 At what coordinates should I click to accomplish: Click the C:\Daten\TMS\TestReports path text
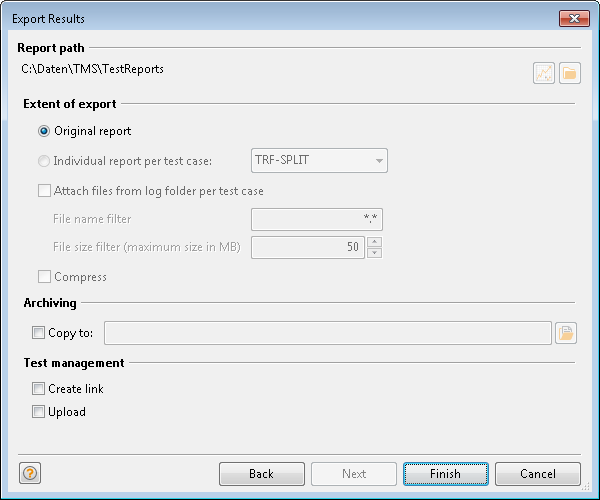92,69
